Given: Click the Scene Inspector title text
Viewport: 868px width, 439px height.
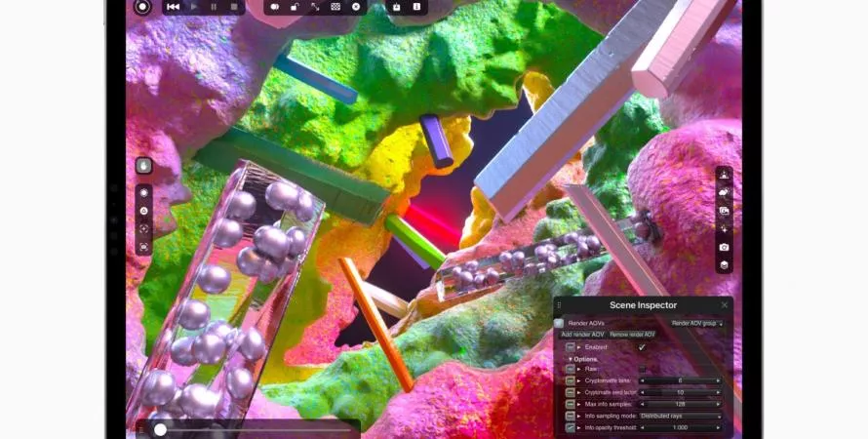Looking at the screenshot, I should click(x=643, y=305).
